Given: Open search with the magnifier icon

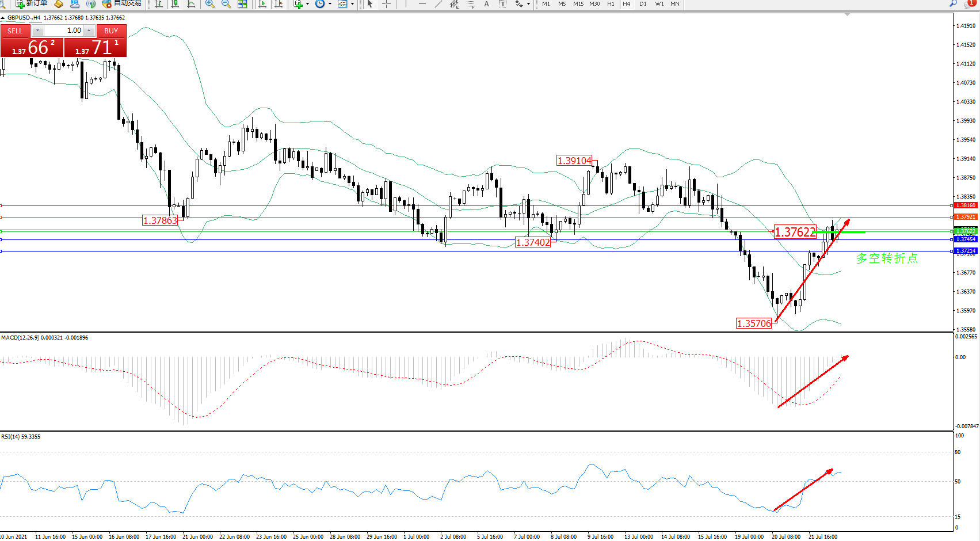Looking at the screenshot, I should [953, 3].
